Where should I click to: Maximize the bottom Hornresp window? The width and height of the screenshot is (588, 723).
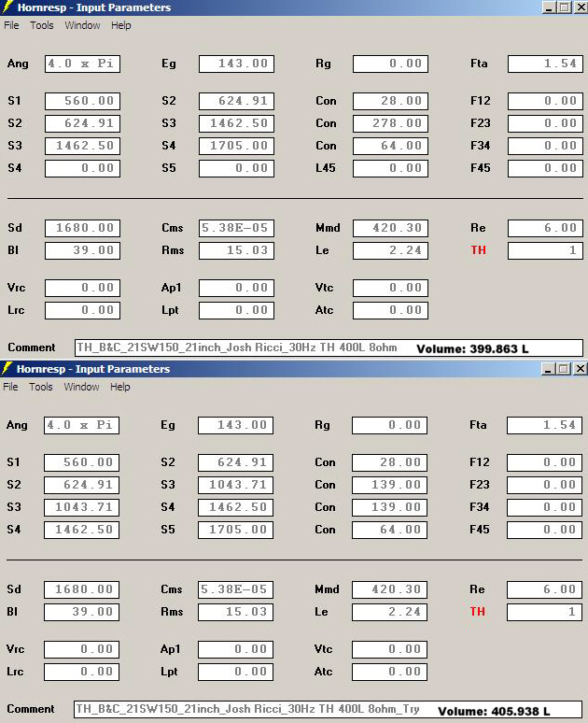(x=563, y=369)
